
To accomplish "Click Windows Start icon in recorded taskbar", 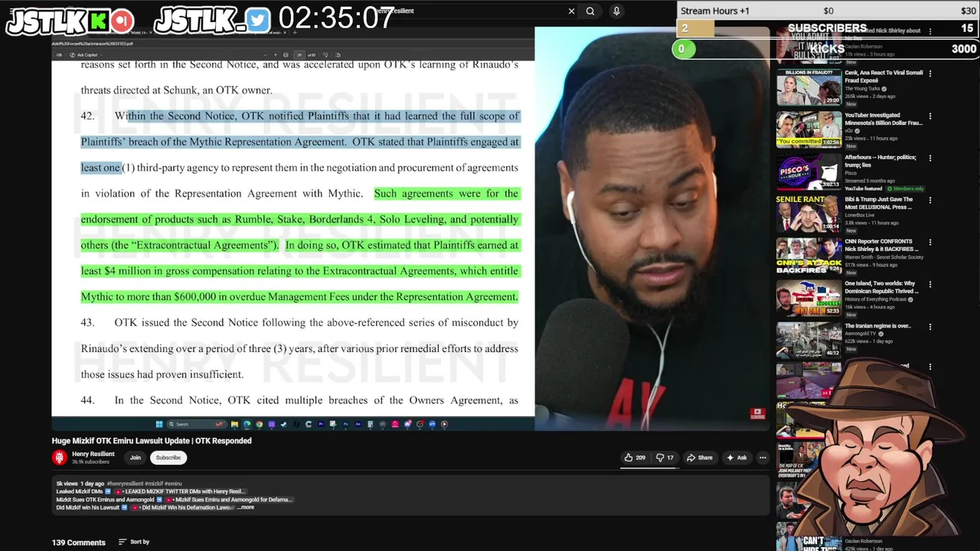I will coord(159,424).
